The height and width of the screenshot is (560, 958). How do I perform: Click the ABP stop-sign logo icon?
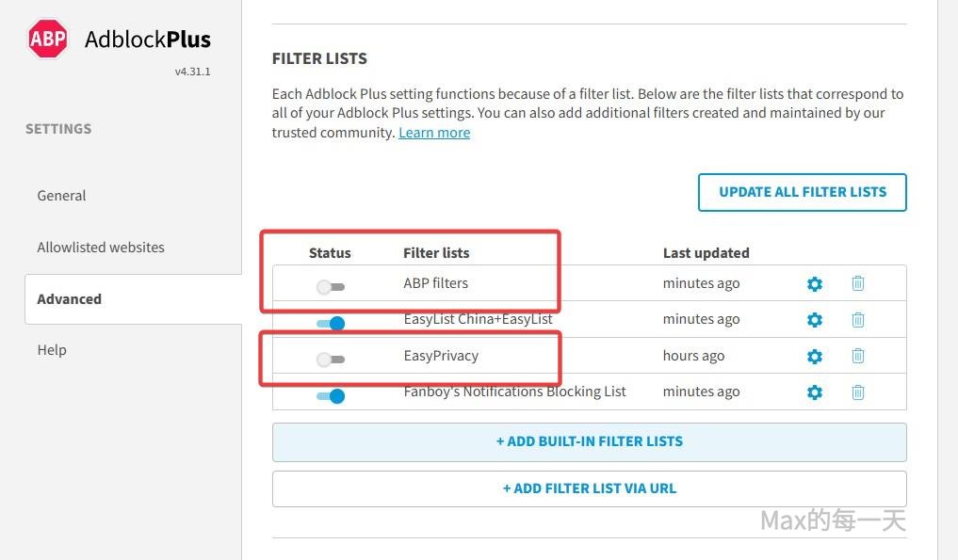[47, 39]
